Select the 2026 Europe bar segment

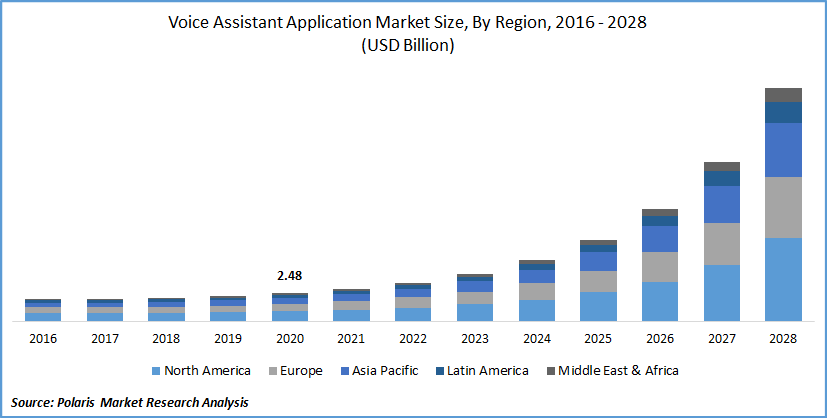point(660,267)
